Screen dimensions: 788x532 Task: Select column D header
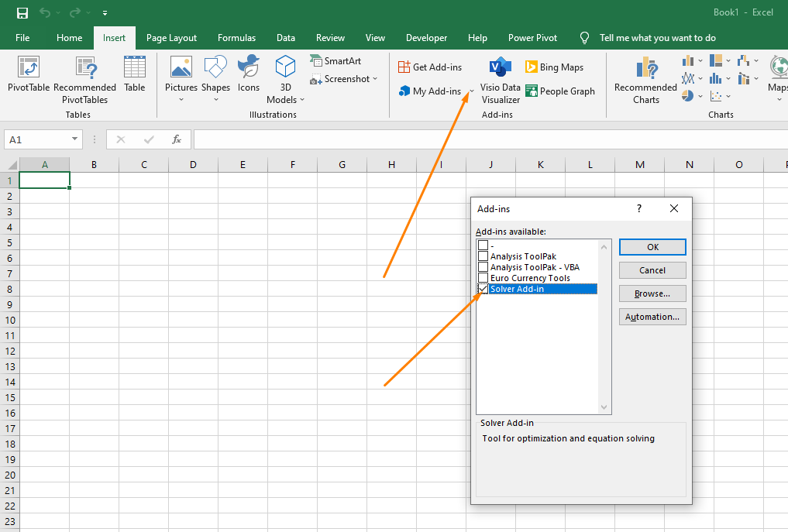click(193, 165)
